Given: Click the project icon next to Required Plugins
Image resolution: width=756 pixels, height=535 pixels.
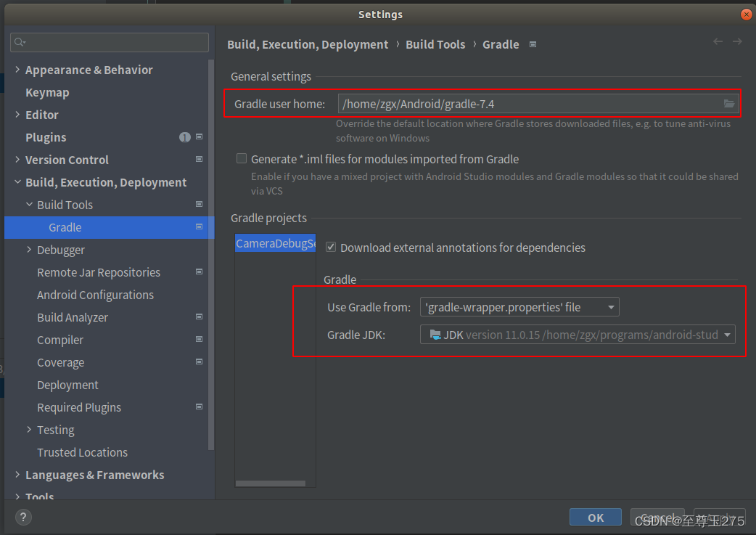Looking at the screenshot, I should click(199, 407).
